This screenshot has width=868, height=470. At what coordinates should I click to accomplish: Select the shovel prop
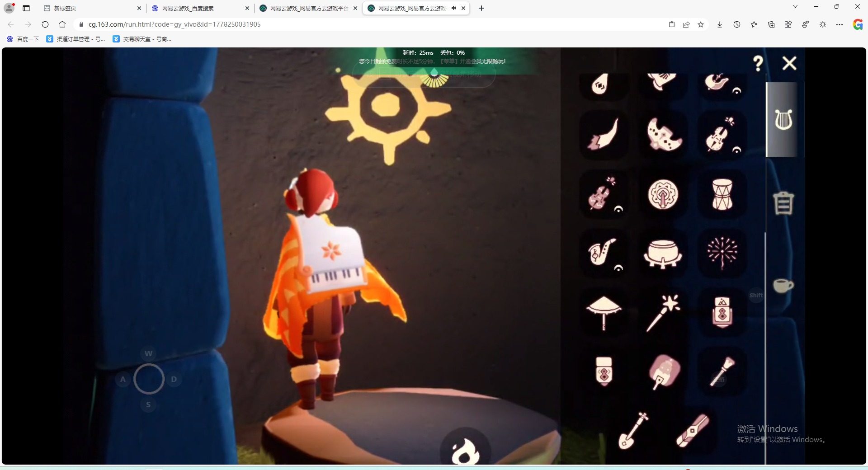click(x=633, y=430)
